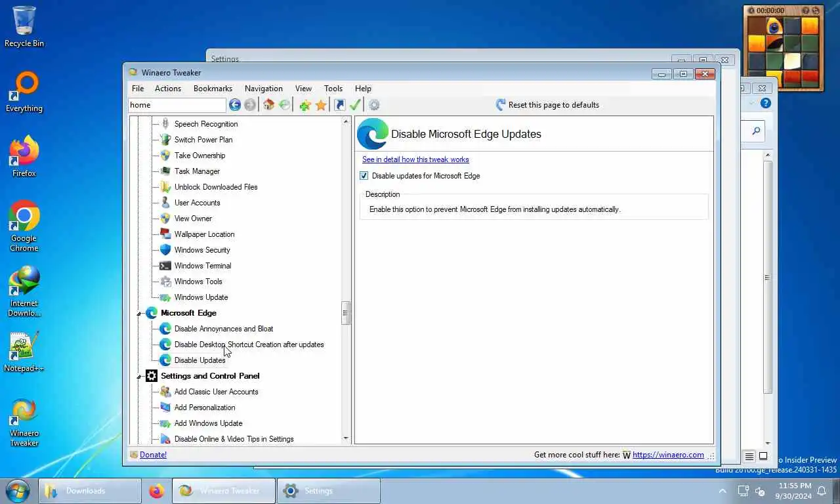Open Firefox desktop shortcut
The width and height of the screenshot is (840, 504).
coord(24,157)
